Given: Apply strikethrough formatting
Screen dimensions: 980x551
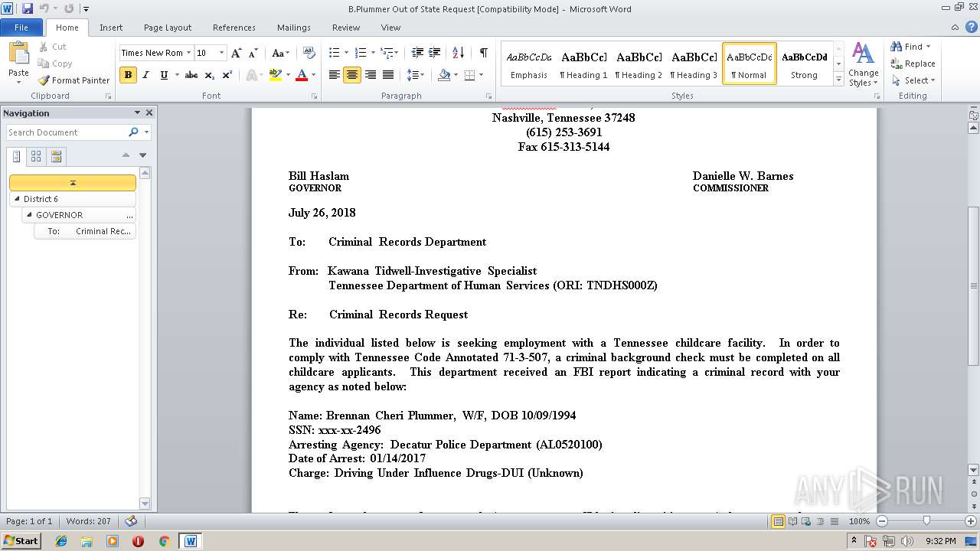Looking at the screenshot, I should [191, 75].
